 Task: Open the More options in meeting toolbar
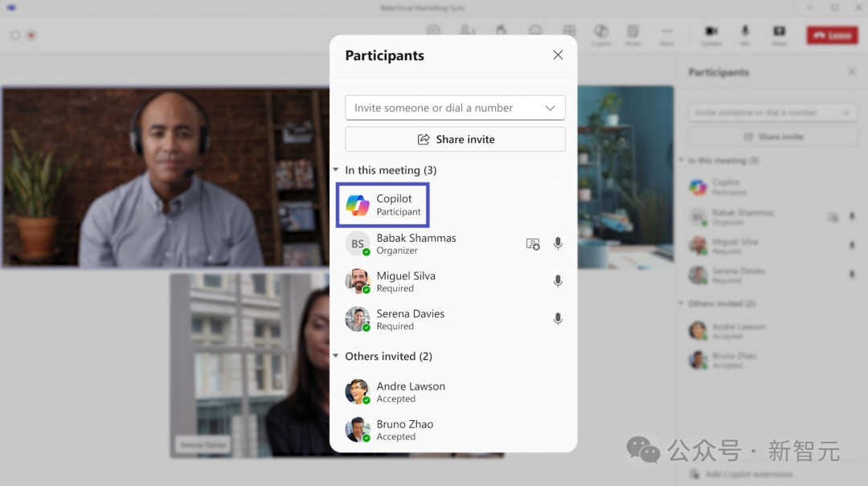pos(666,32)
